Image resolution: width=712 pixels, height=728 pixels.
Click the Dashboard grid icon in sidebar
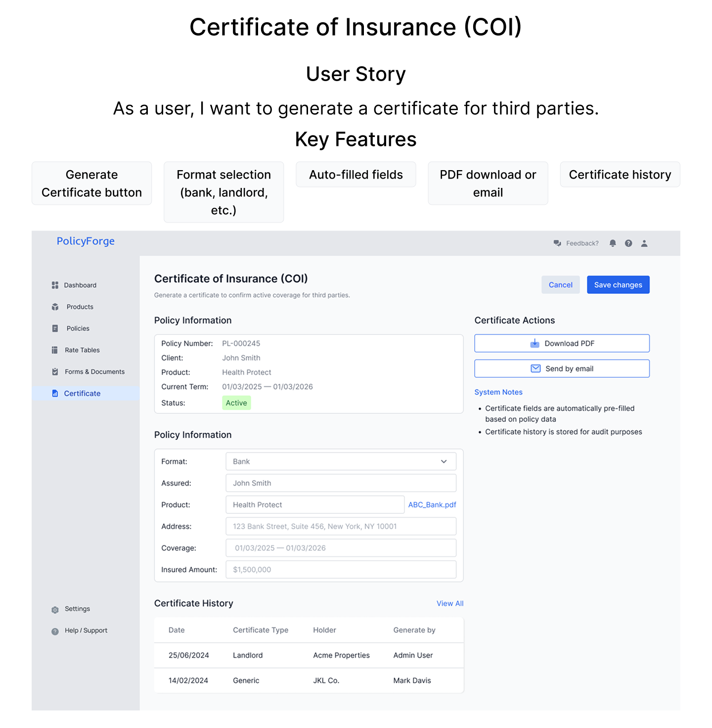(55, 285)
